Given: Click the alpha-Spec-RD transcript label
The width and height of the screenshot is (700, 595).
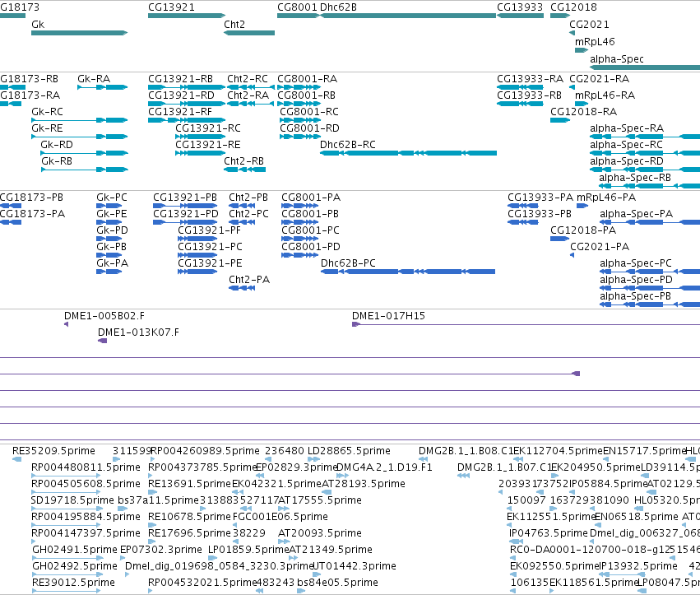Looking at the screenshot, I should coord(627,160).
